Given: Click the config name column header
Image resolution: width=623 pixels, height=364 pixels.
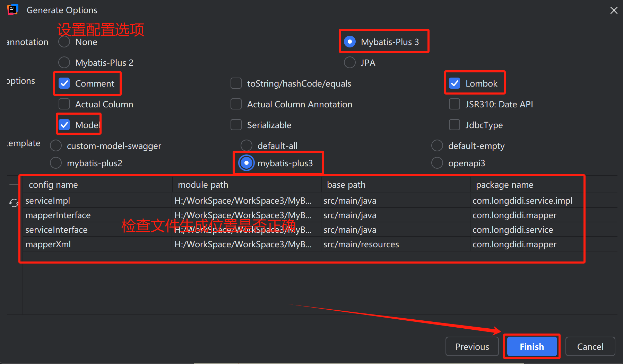Looking at the screenshot, I should click(x=98, y=185).
